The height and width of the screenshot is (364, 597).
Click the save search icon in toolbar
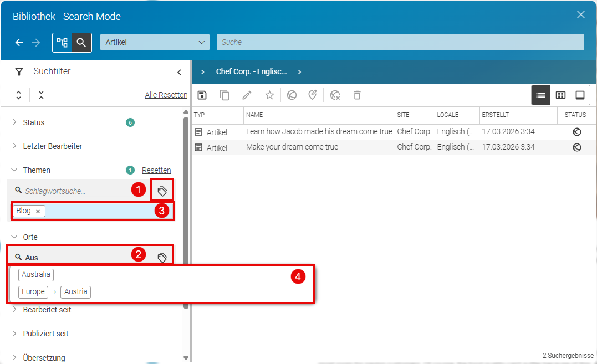click(x=202, y=95)
